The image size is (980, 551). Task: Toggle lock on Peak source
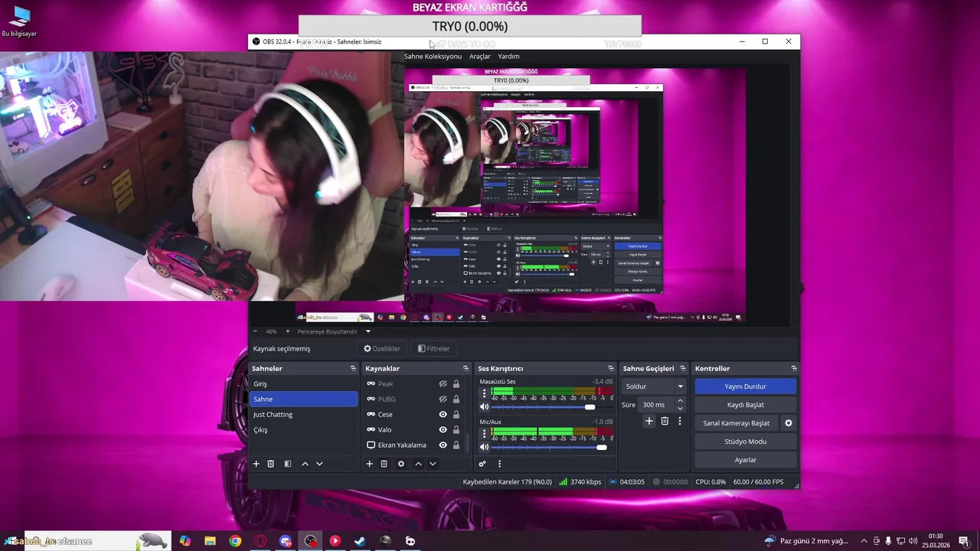456,384
